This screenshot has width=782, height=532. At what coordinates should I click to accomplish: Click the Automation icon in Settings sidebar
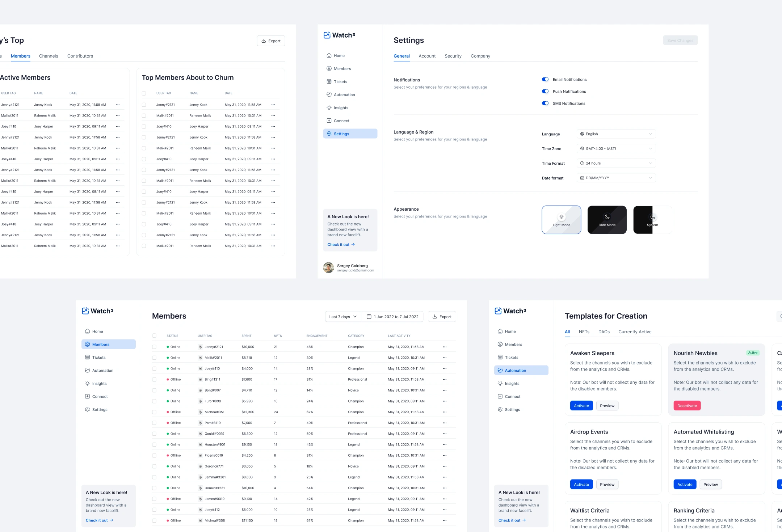point(329,95)
